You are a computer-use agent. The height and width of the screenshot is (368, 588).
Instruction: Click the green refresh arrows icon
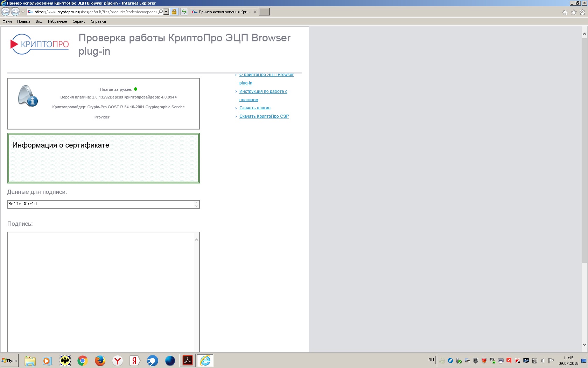point(184,12)
